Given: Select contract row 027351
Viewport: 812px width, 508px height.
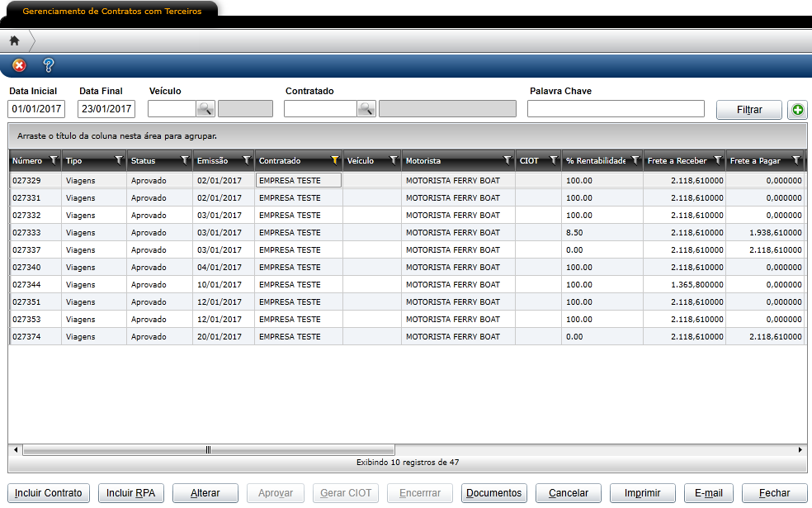Looking at the screenshot, I should tap(407, 302).
